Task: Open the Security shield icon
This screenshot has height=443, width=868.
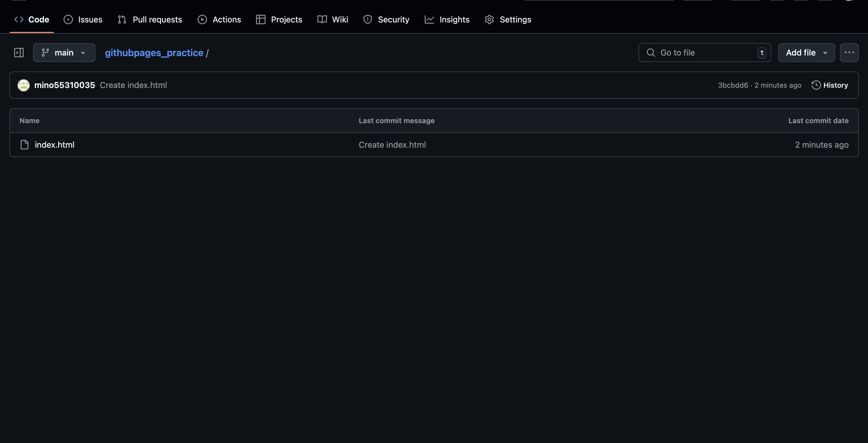Action: click(x=367, y=19)
